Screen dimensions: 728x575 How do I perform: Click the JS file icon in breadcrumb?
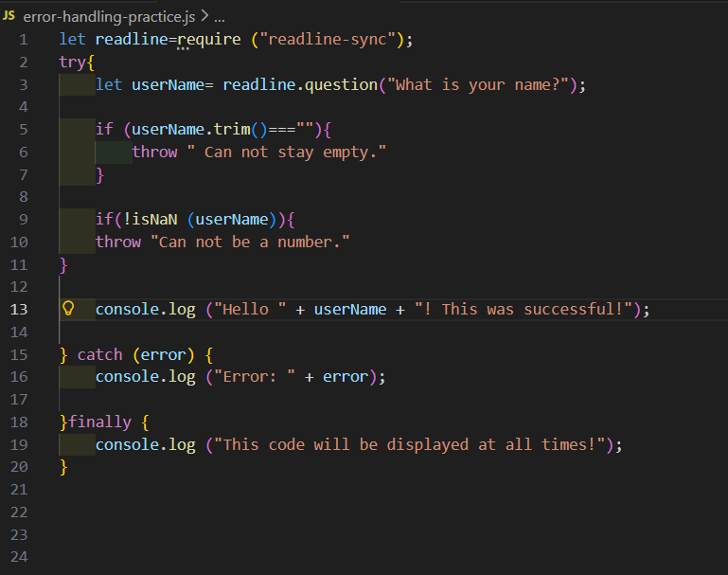tap(10, 17)
